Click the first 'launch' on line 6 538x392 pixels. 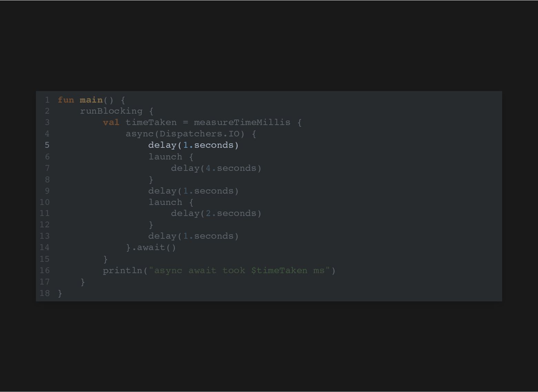[165, 157]
